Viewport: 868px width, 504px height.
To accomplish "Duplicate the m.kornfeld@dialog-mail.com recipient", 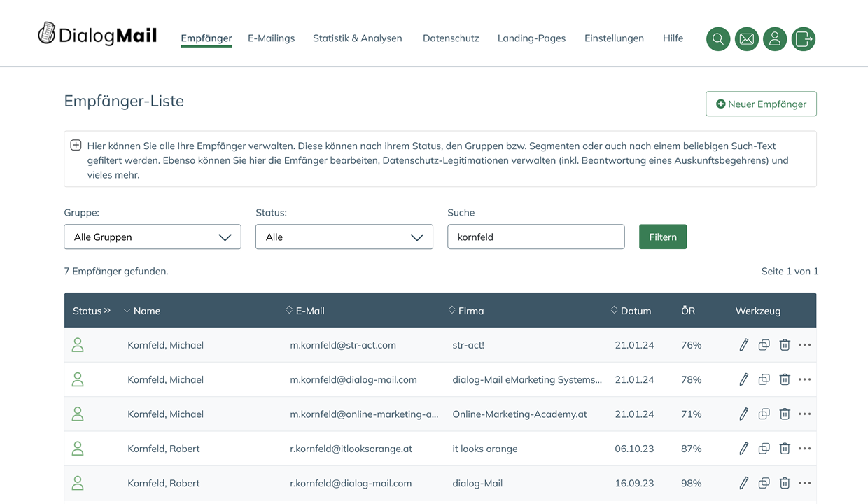I will click(x=764, y=379).
